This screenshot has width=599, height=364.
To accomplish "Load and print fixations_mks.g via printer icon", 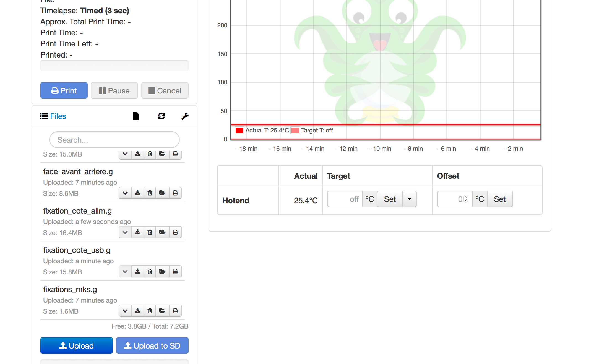I will [175, 311].
